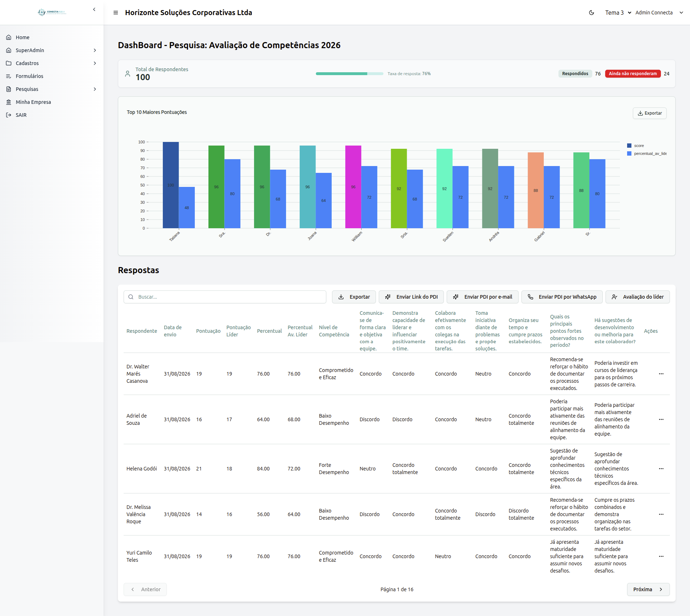Click Formulários lines icon
This screenshot has height=616, width=690.
click(9, 76)
